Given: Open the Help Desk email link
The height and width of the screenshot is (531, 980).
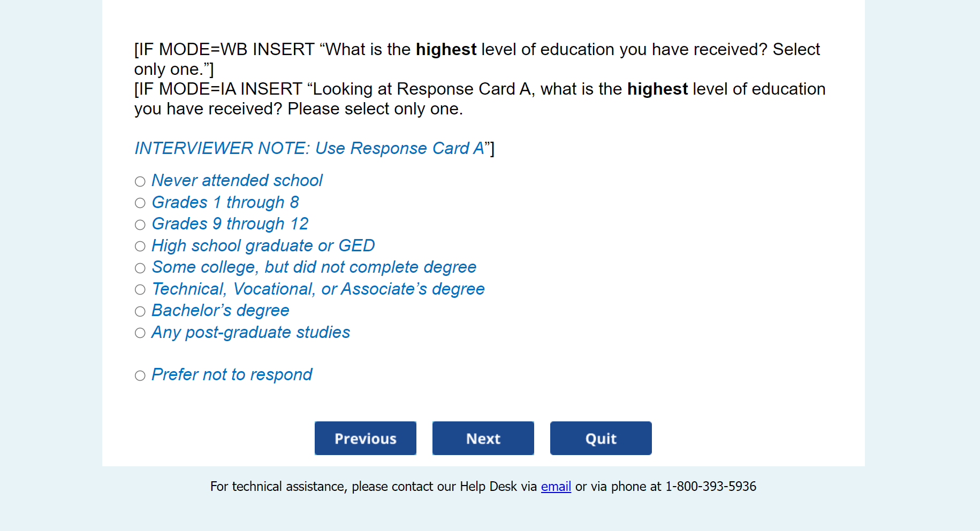Looking at the screenshot, I should (556, 487).
